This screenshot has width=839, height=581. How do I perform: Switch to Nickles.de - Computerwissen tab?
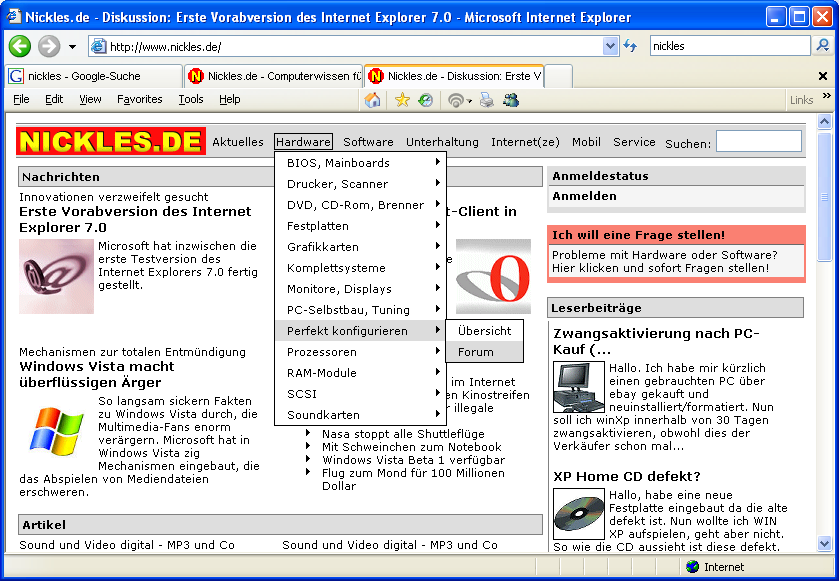(273, 76)
